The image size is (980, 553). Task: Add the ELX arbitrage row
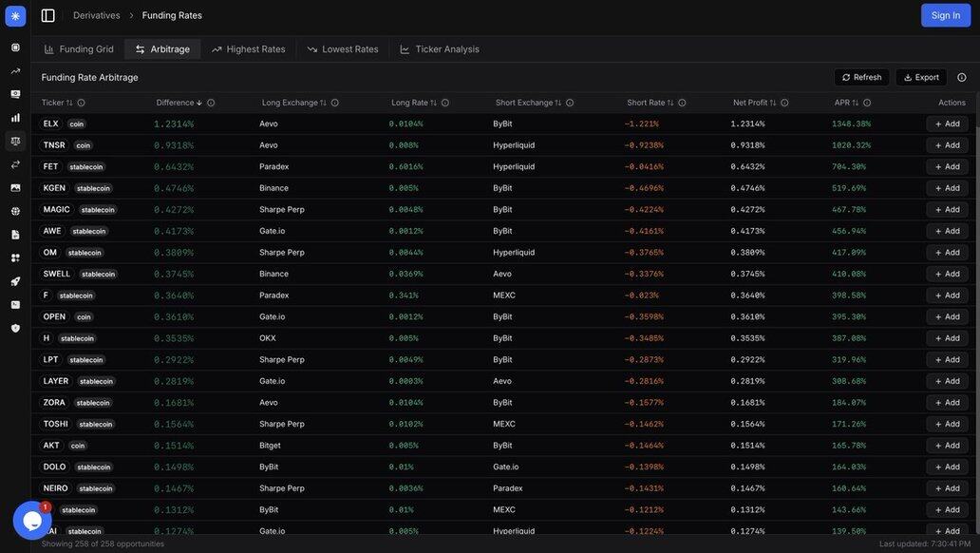point(947,124)
